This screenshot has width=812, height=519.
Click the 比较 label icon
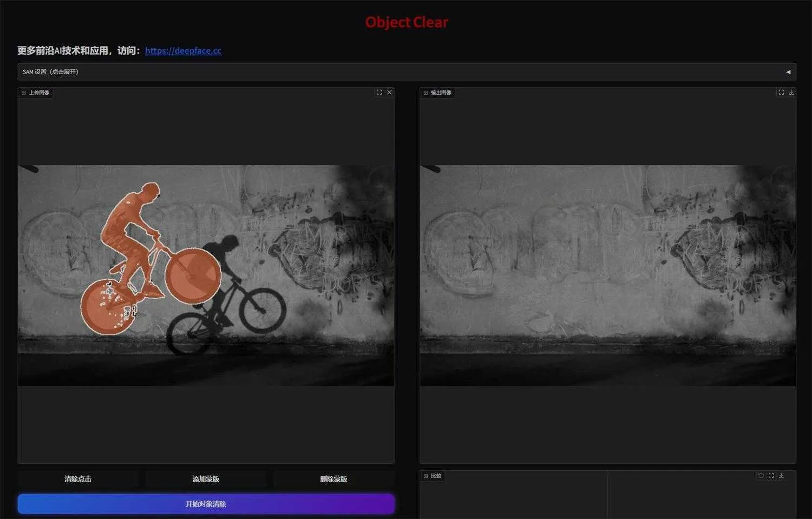425,476
